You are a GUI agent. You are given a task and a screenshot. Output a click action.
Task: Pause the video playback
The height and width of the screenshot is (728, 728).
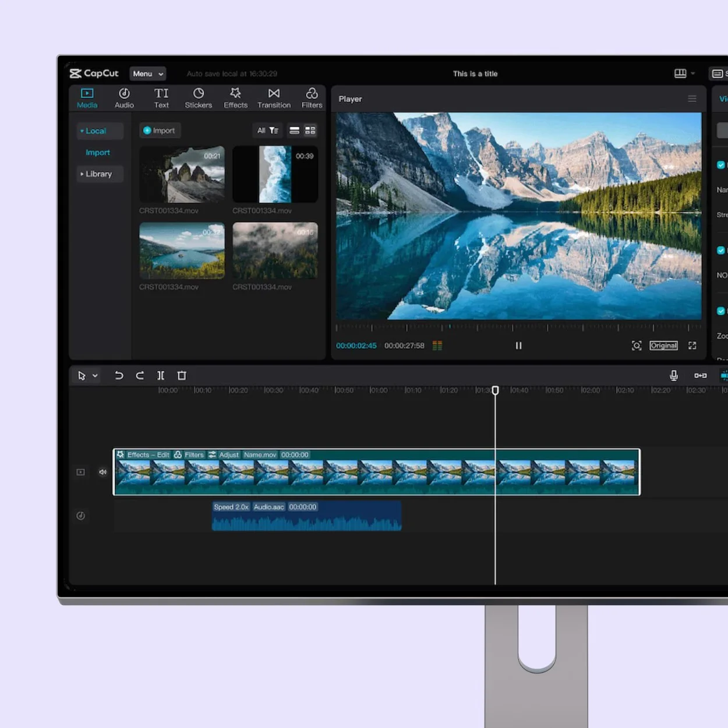click(x=518, y=345)
